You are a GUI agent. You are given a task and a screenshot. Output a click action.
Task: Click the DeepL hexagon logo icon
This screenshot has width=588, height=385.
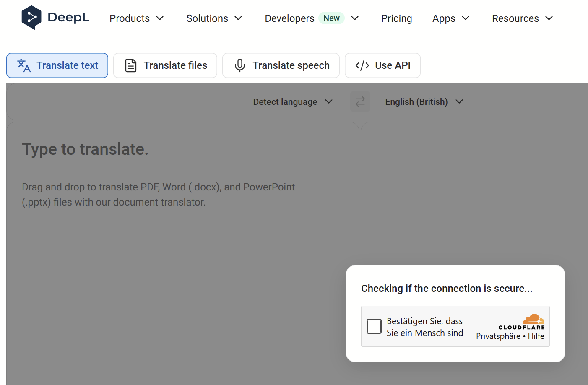[31, 18]
